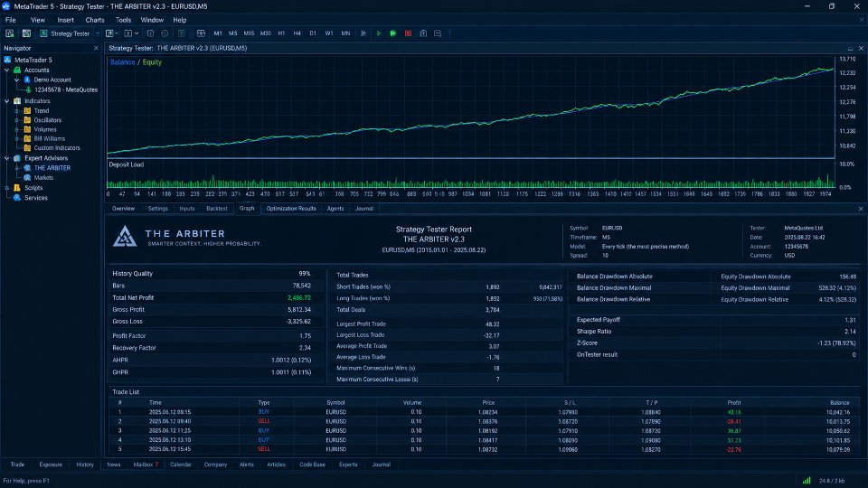Stop testing with the red stop icon
The height and width of the screenshot is (488, 868).
pos(409,33)
